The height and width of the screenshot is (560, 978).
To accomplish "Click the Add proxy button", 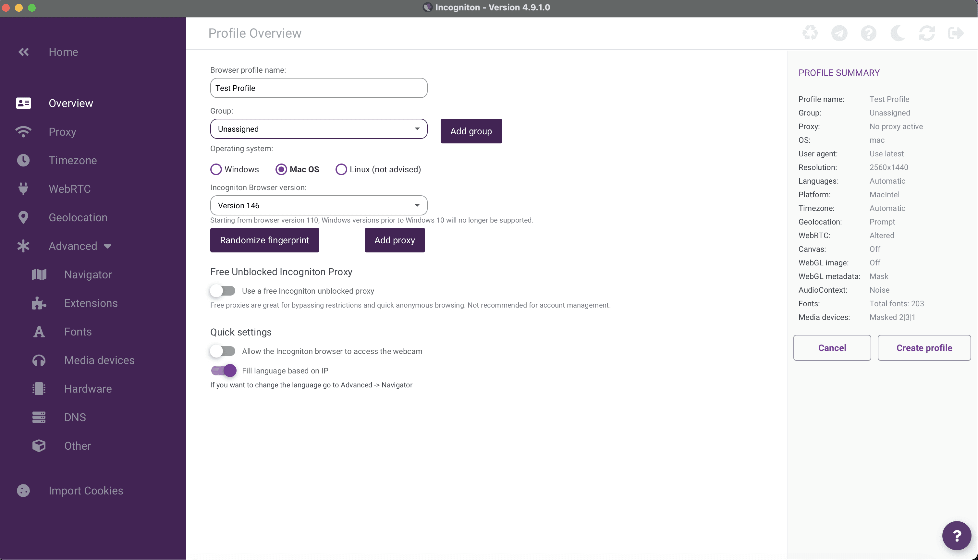I will [395, 240].
